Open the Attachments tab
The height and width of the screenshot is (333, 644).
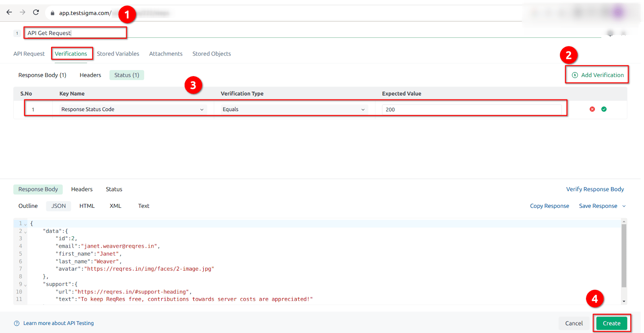(x=166, y=54)
